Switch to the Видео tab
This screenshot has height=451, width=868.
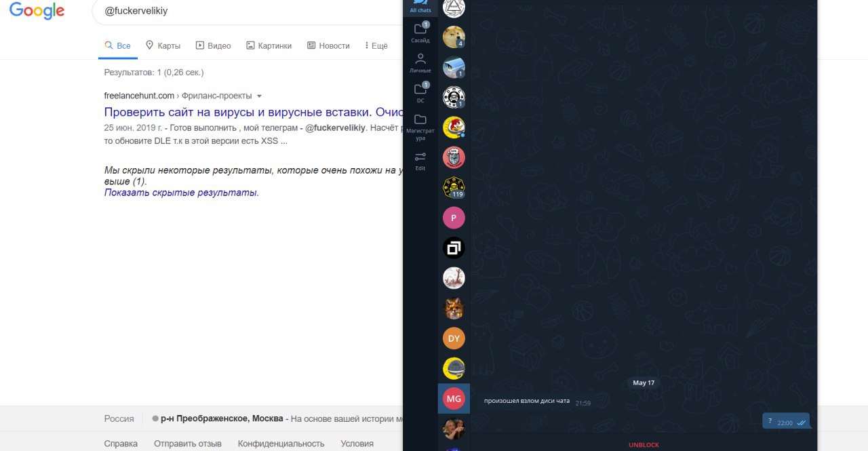point(213,45)
